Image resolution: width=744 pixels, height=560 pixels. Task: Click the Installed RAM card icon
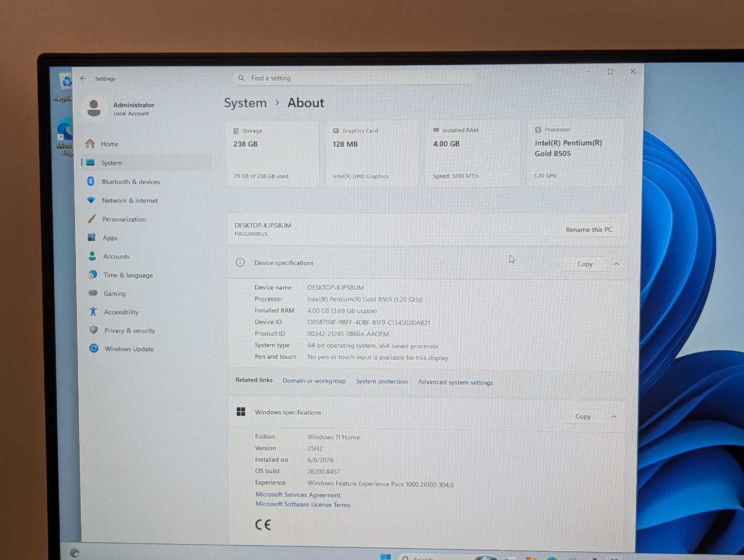(436, 130)
